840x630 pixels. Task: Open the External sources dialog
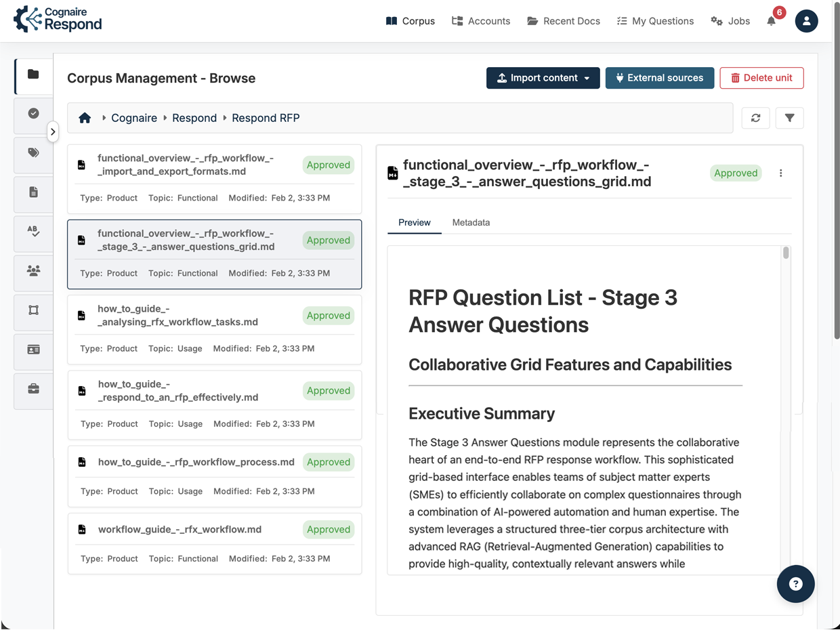pyautogui.click(x=660, y=78)
